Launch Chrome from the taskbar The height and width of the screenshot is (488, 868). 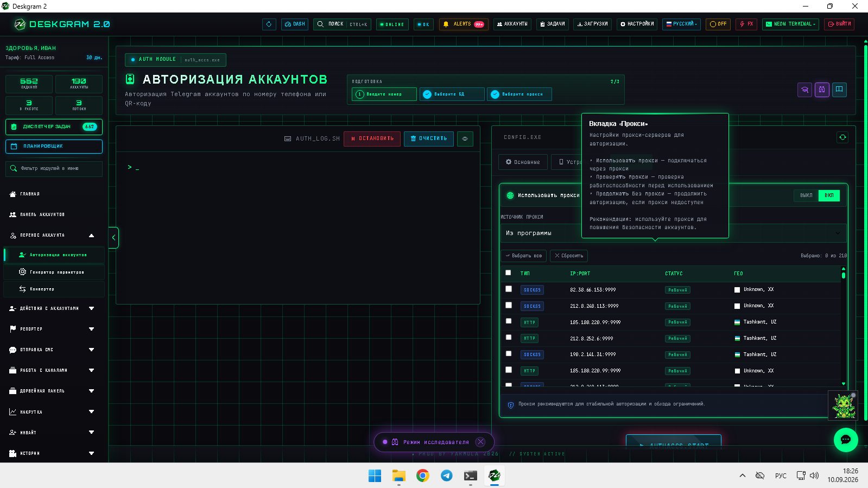click(422, 476)
